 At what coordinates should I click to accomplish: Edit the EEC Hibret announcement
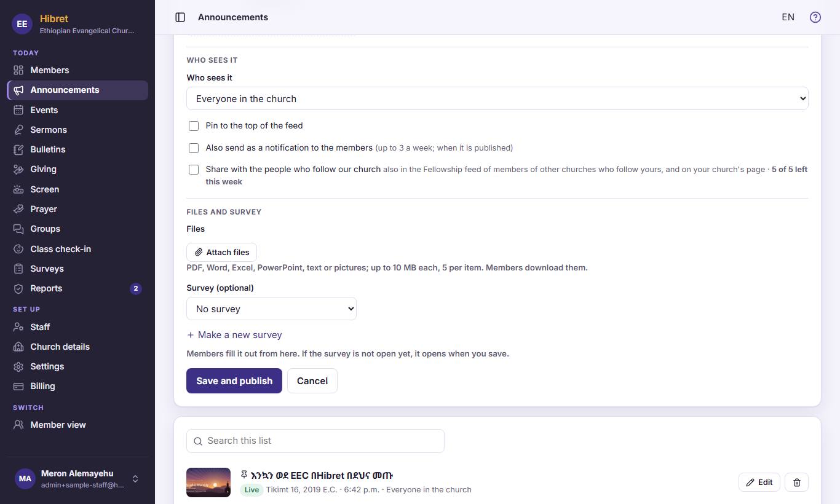759,482
